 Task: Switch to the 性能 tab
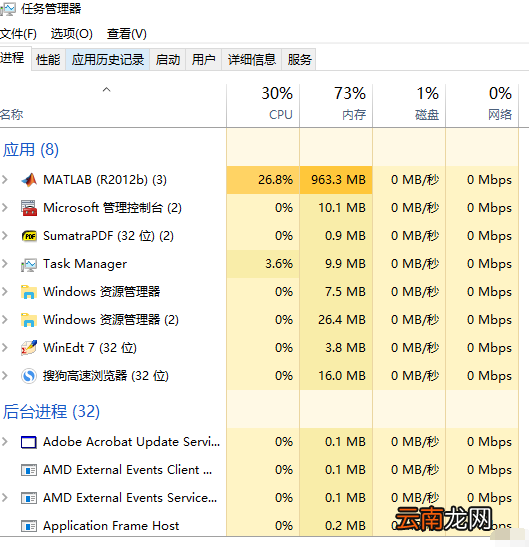tap(48, 60)
